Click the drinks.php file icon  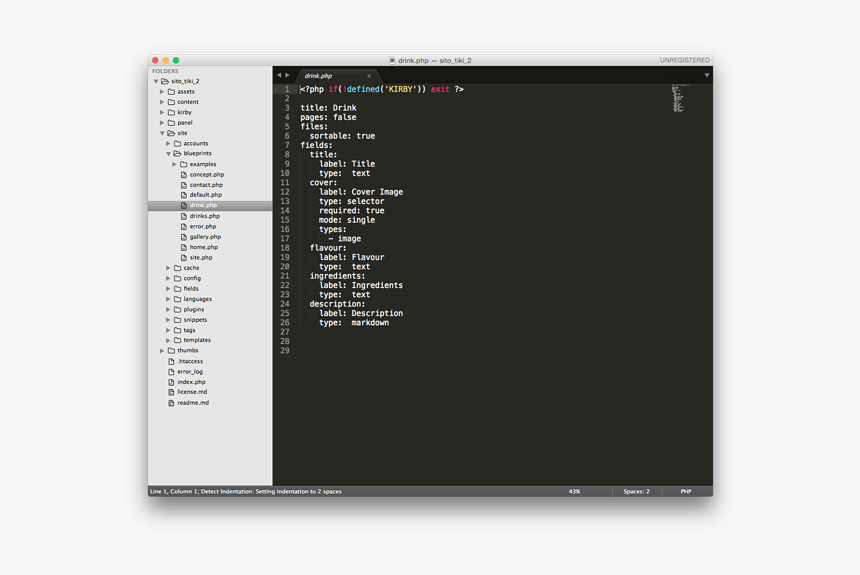coord(184,216)
